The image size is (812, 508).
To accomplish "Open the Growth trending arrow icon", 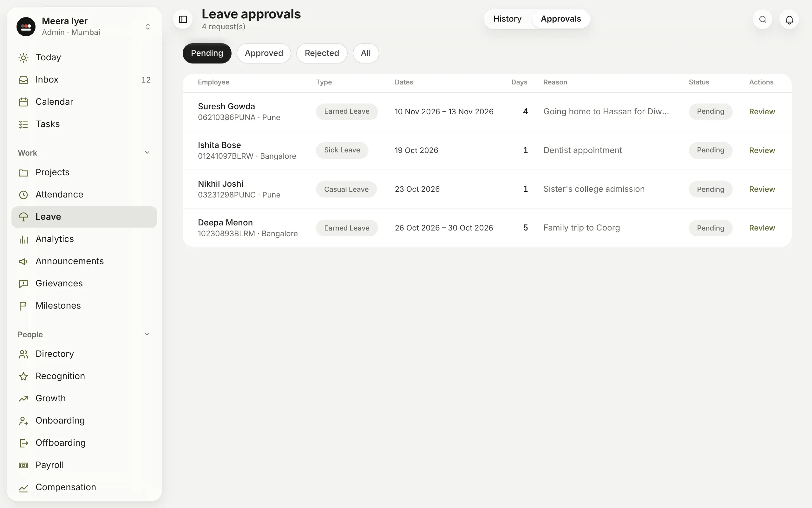I will [23, 399].
